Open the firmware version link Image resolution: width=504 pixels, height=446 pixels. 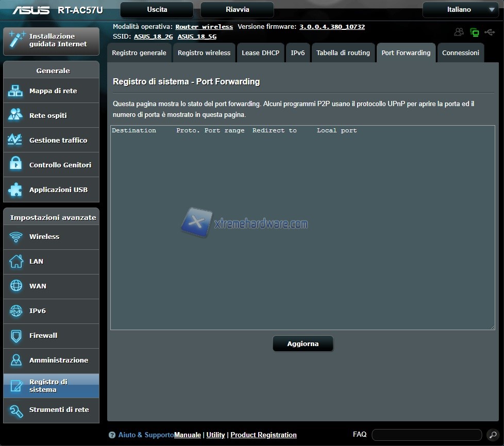332,27
